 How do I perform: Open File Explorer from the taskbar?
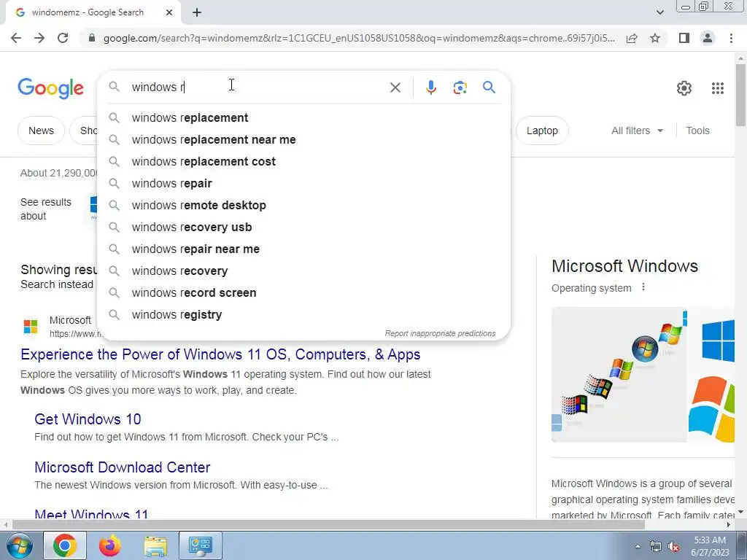pyautogui.click(x=156, y=545)
